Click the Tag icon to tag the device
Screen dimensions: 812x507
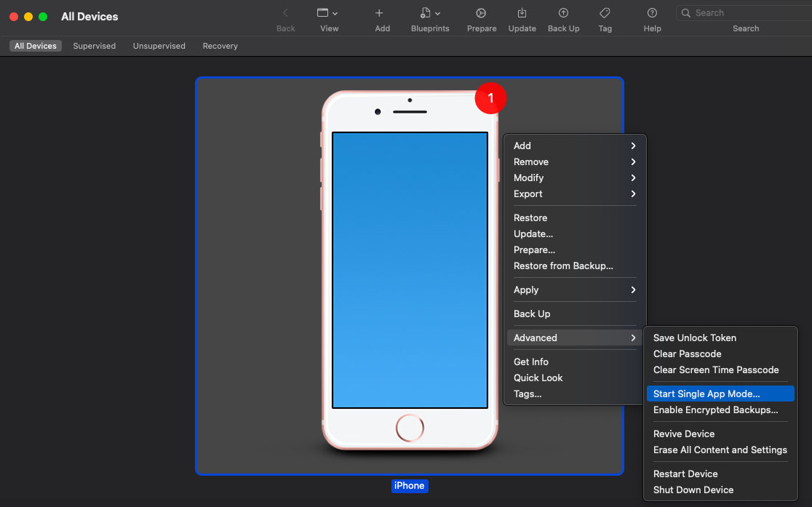pos(605,13)
